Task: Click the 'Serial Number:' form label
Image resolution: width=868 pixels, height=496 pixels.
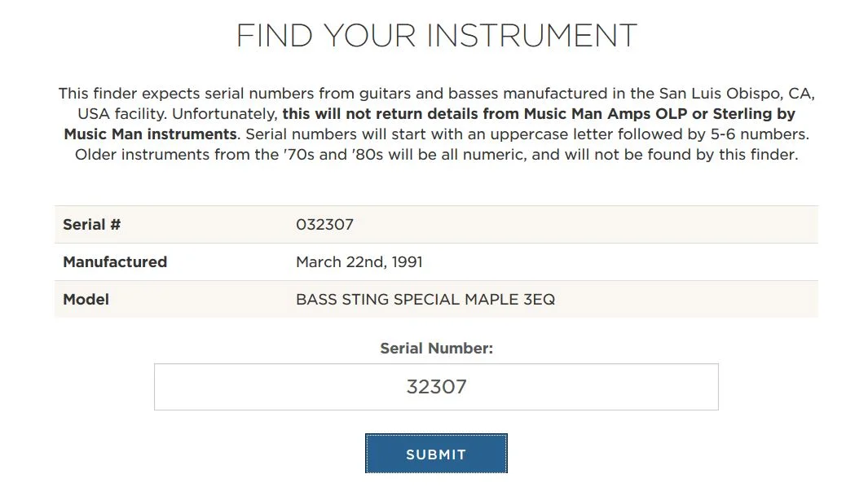Action: pos(436,349)
